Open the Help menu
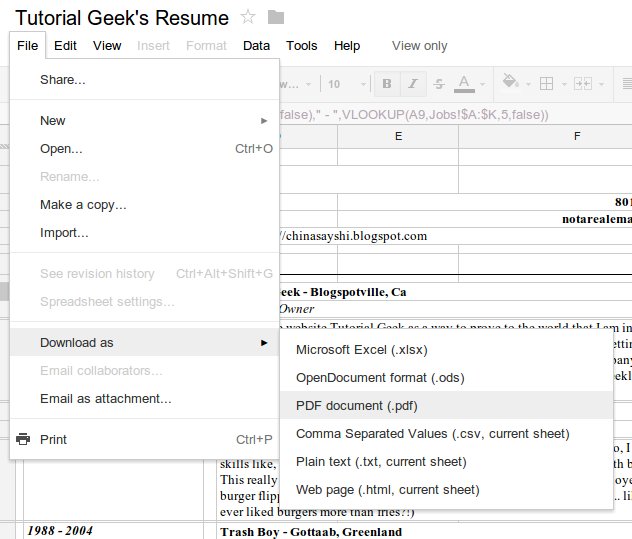Screen dimensions: 632x539 (347, 46)
